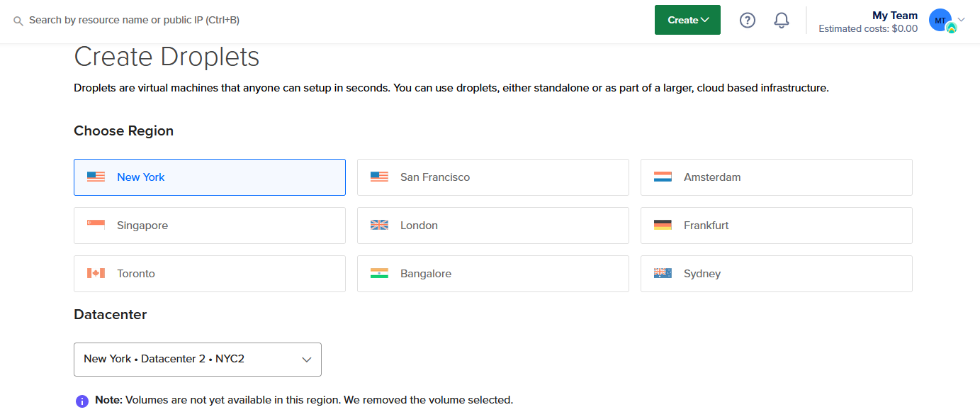This screenshot has height=417, width=980.
Task: Select the Sydney region
Action: pyautogui.click(x=777, y=274)
